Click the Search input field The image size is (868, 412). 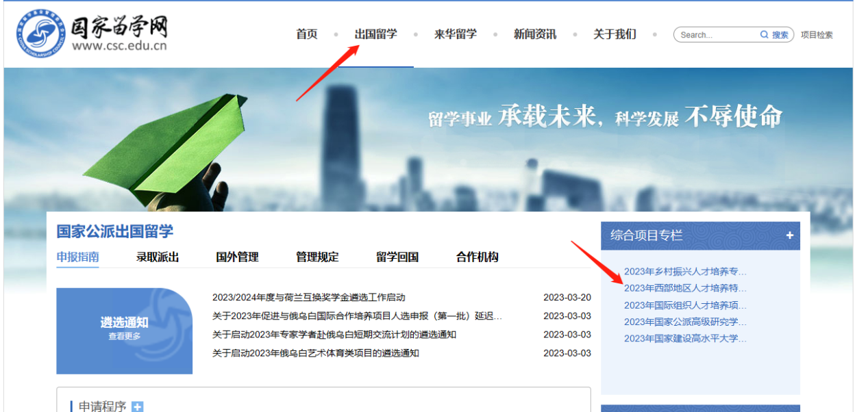click(x=716, y=35)
